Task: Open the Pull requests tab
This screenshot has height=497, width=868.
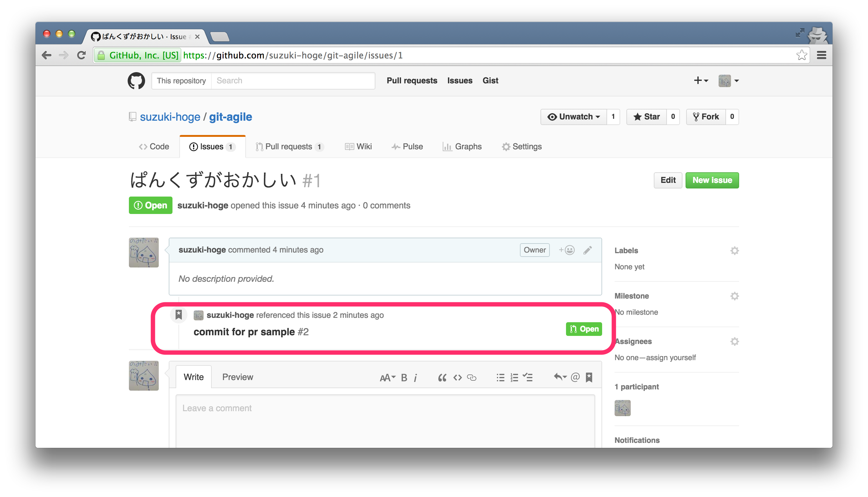Action: (289, 146)
